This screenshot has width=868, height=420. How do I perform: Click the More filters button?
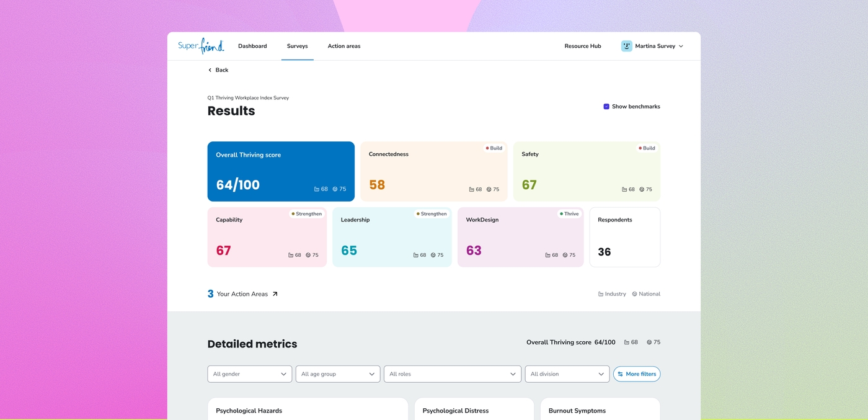637,374
